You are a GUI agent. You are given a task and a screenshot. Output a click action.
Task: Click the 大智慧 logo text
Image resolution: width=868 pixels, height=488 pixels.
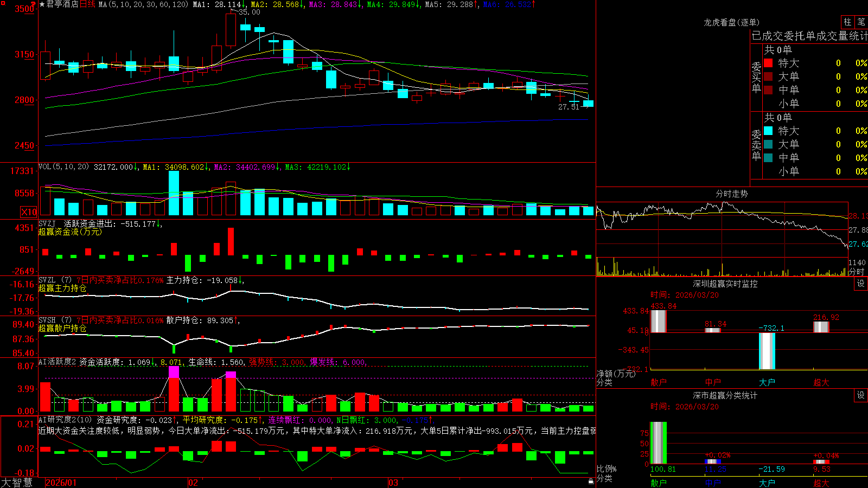(x=17, y=482)
